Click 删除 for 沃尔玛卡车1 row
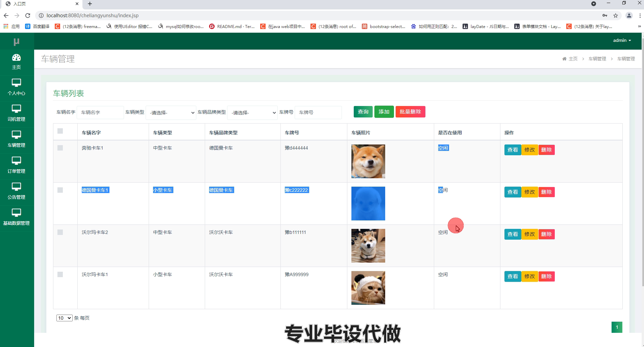This screenshot has width=644, height=347. tap(546, 276)
